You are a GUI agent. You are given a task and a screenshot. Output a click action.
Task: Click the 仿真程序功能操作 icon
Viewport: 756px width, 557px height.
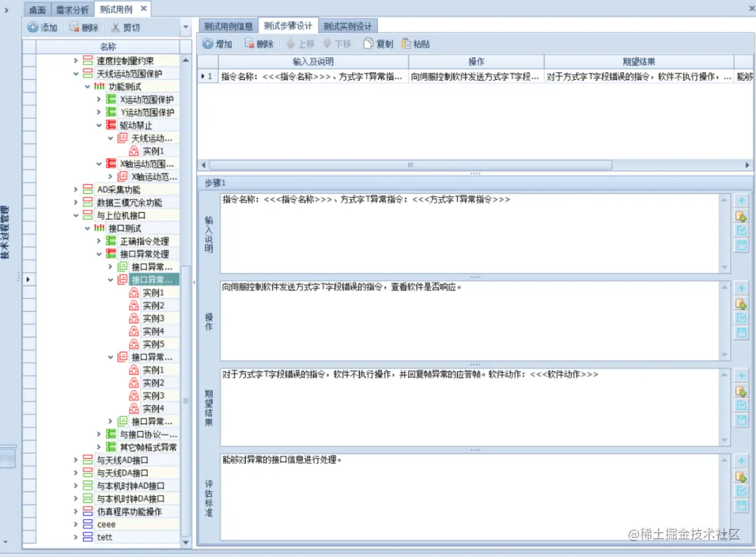click(x=87, y=512)
